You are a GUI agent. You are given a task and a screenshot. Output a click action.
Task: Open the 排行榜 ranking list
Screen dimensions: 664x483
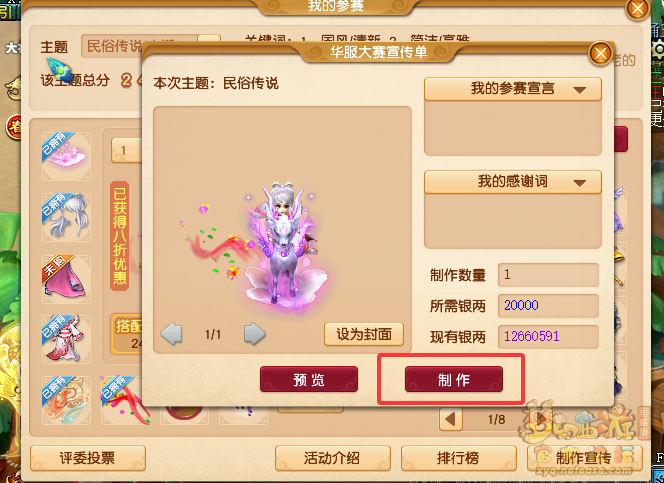point(459,458)
